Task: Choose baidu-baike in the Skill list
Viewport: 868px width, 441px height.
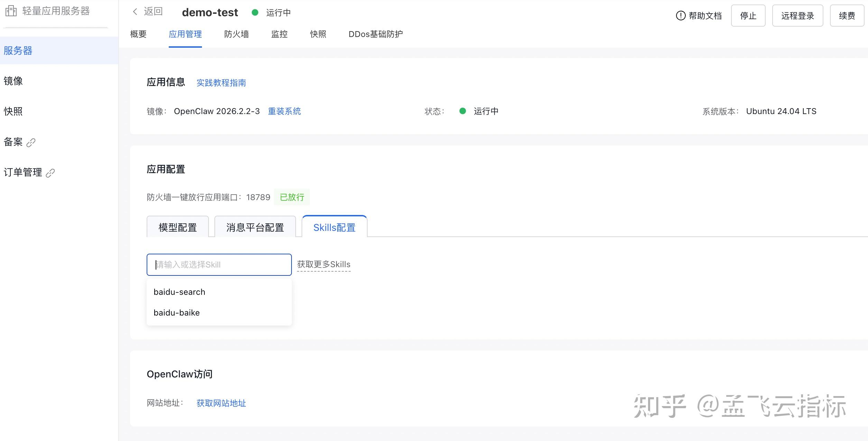Action: (x=177, y=313)
